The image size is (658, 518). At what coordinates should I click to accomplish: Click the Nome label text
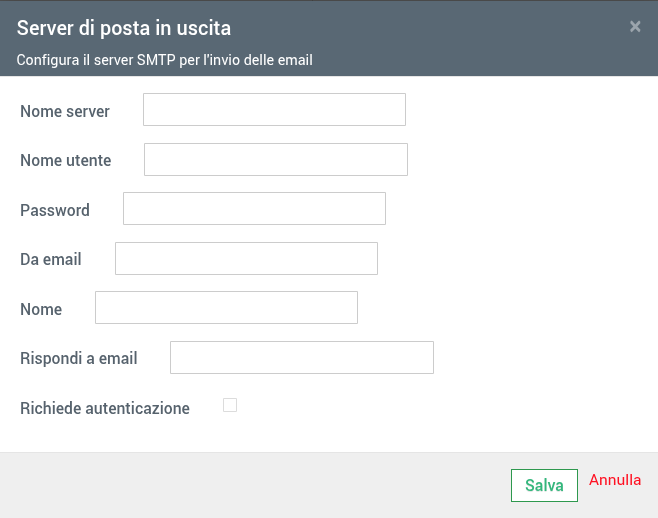41,309
